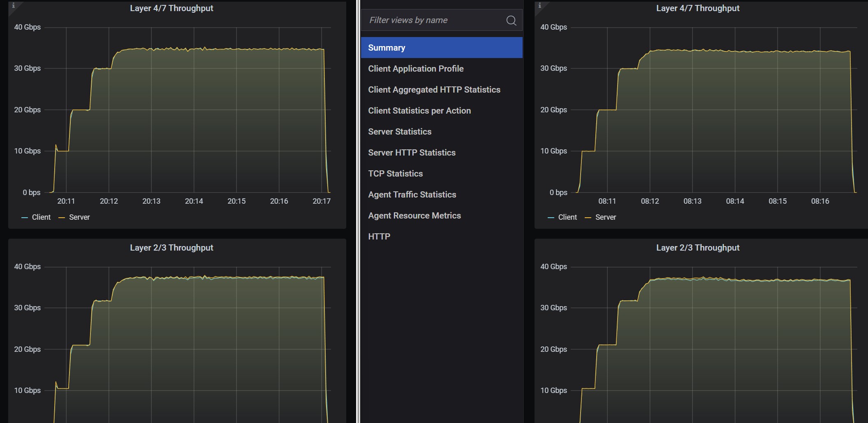Toggle Server series in the 20:11 chart legend

pyautogui.click(x=79, y=217)
